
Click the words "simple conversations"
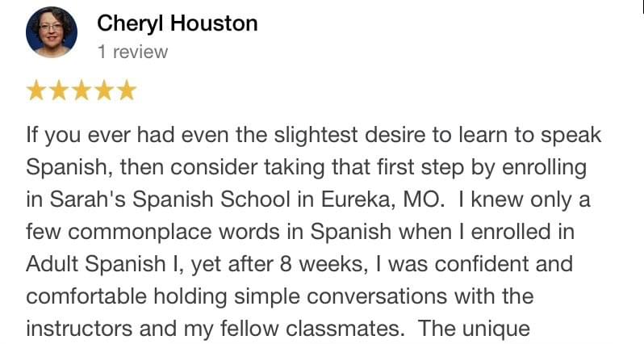pos(341,296)
